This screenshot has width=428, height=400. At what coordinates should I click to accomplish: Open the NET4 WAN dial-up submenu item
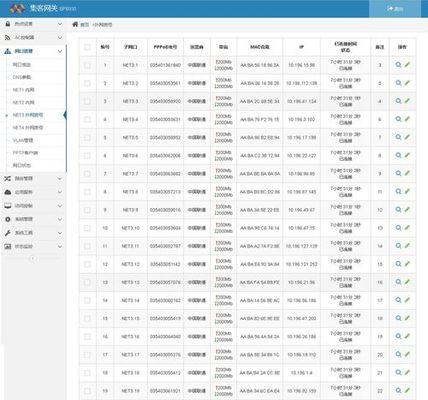coord(28,127)
